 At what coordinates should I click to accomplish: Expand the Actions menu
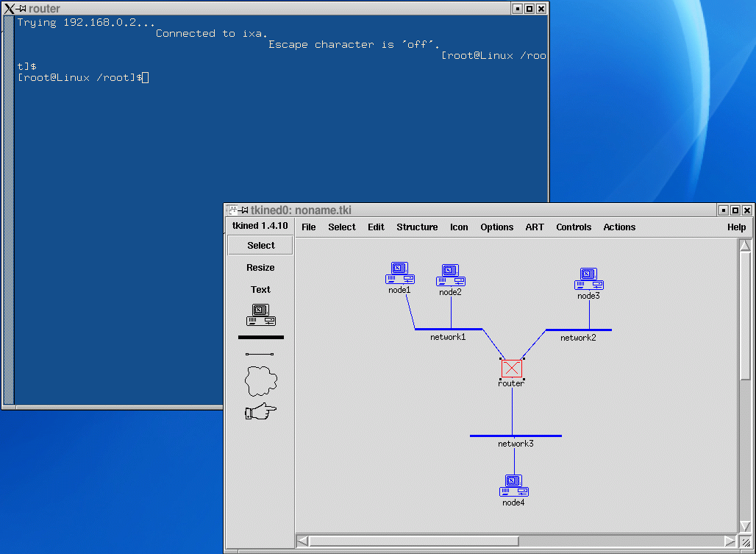coord(619,227)
